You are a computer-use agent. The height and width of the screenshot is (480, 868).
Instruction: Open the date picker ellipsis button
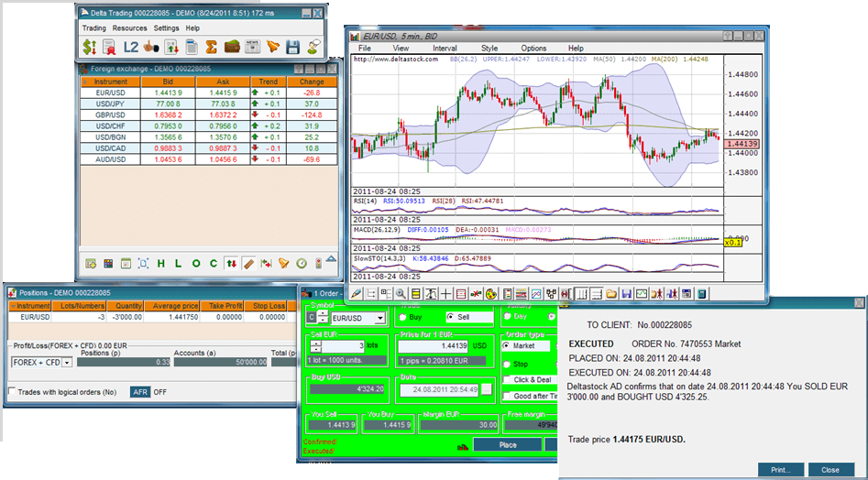point(486,389)
